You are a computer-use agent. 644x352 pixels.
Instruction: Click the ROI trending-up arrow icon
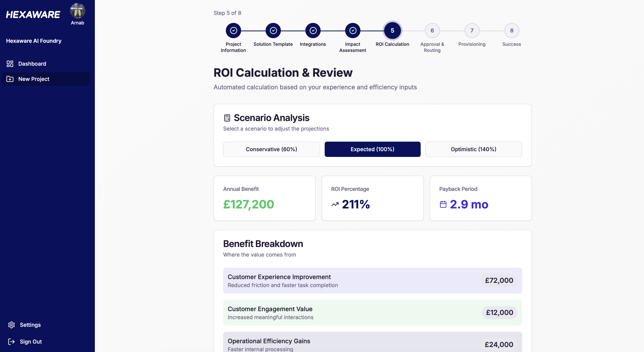pos(335,204)
